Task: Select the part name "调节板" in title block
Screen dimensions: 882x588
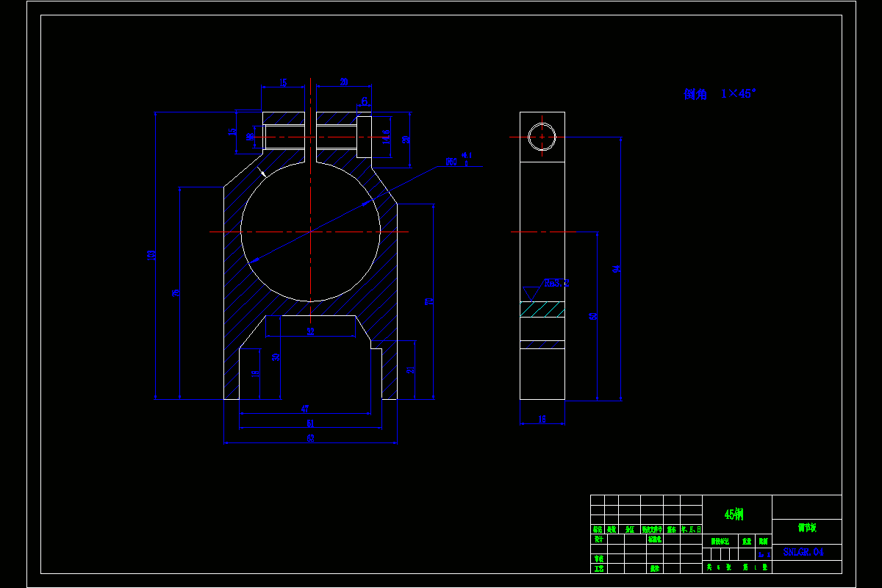Action: pos(807,528)
